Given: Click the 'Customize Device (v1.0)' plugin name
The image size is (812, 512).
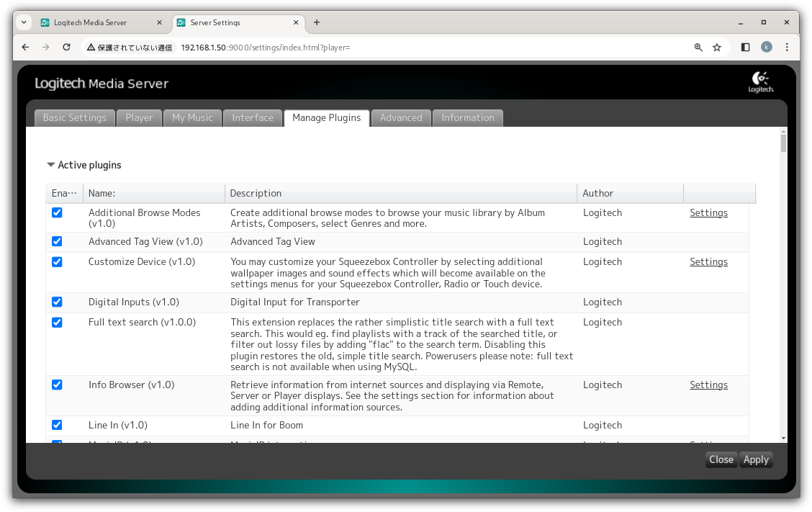Looking at the screenshot, I should [x=142, y=262].
